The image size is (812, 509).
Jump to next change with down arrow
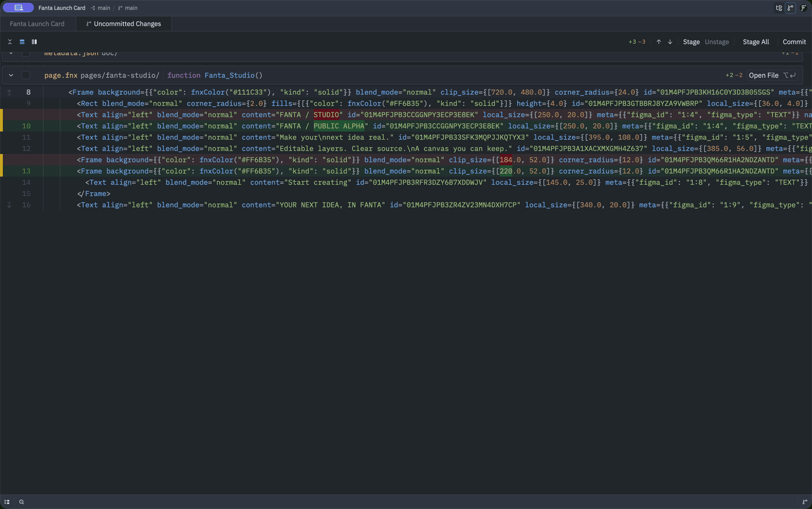coord(670,42)
